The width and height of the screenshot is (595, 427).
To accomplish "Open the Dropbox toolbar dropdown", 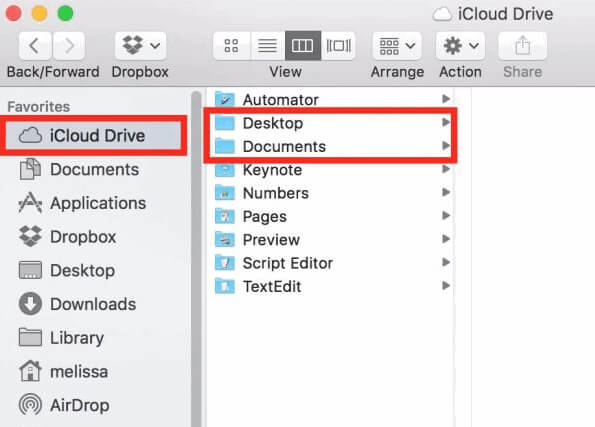I will tap(140, 46).
